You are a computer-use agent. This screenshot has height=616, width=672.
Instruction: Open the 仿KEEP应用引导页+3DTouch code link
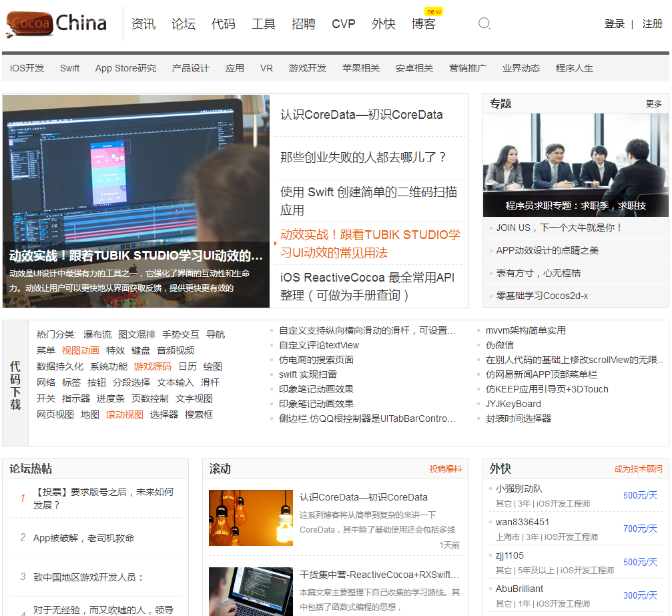tap(547, 389)
